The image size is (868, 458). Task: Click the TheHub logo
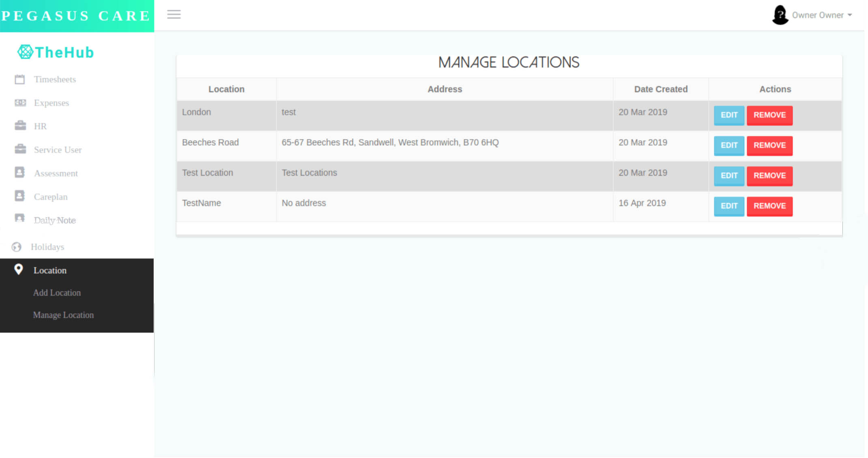[56, 52]
